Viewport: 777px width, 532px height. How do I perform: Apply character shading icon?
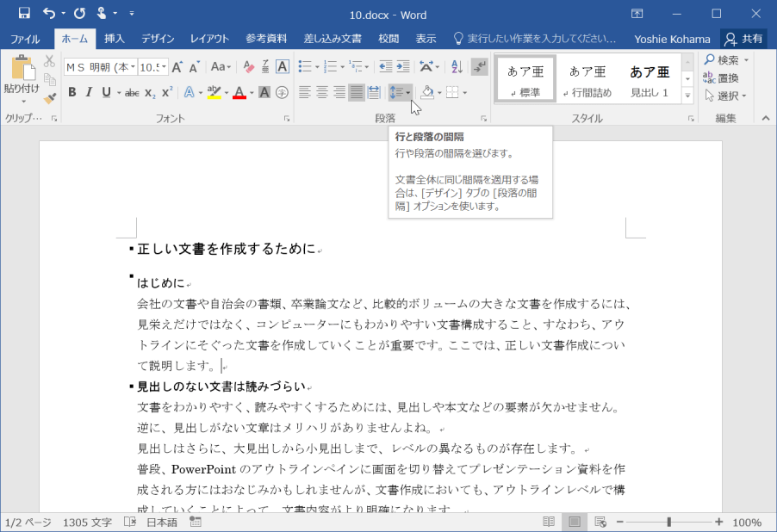(264, 93)
